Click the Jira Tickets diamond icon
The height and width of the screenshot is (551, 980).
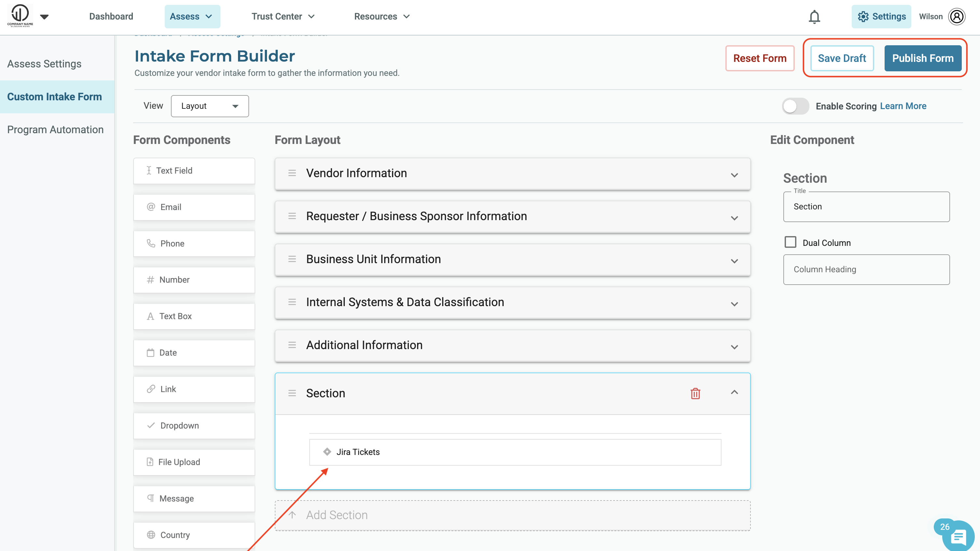327,452
